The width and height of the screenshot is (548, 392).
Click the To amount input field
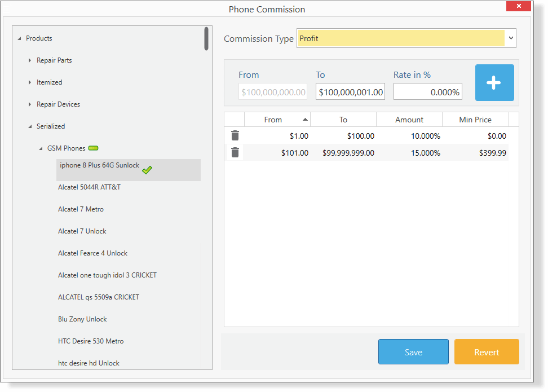point(350,92)
